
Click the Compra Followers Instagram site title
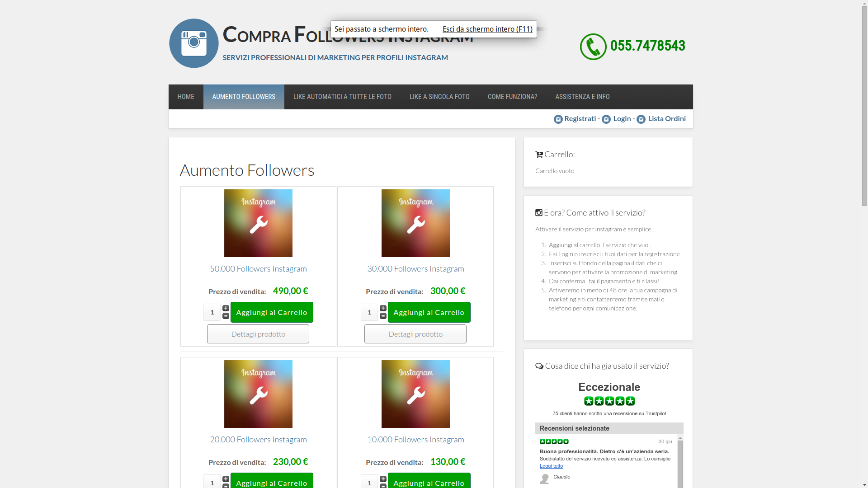tap(348, 35)
